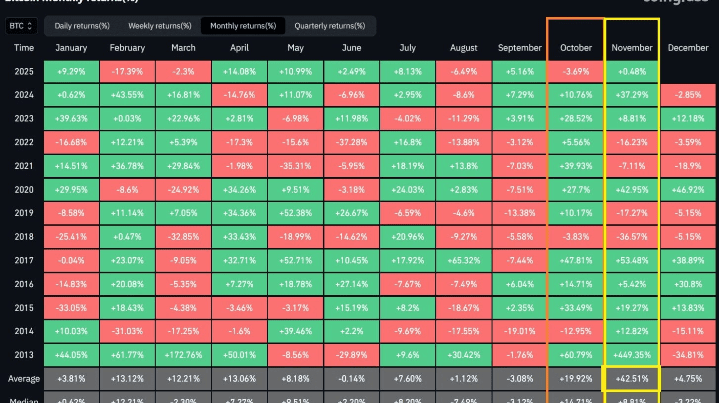Select the Monthly returns(%) tab
Screen dimensions: 719x403
click(243, 26)
